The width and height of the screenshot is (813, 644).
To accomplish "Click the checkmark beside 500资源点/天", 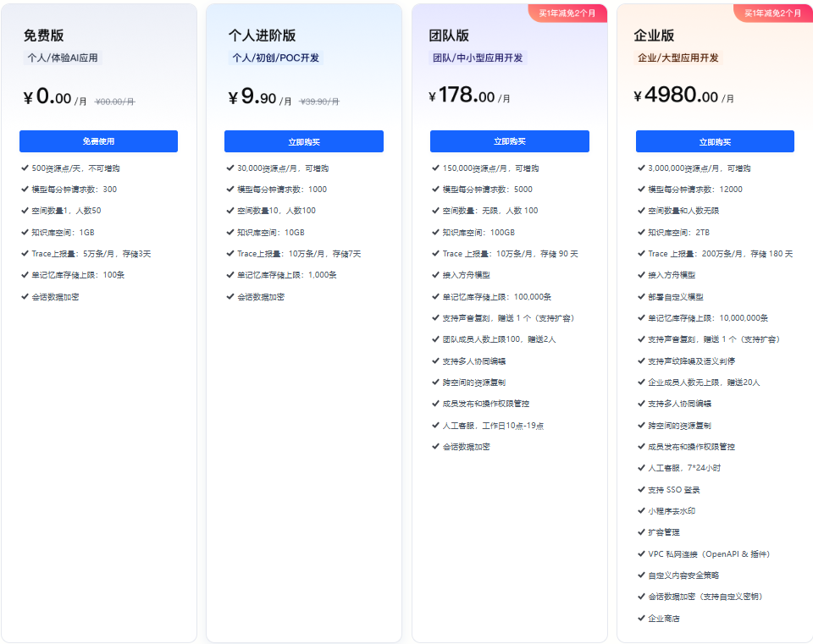I will coord(25,168).
